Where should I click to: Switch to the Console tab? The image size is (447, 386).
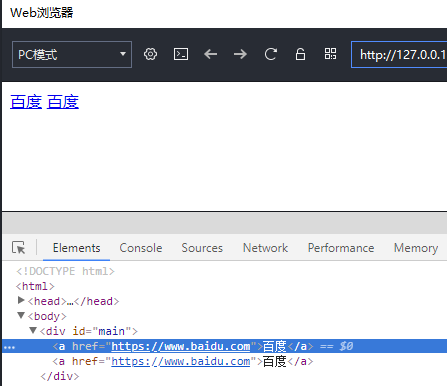coord(141,248)
